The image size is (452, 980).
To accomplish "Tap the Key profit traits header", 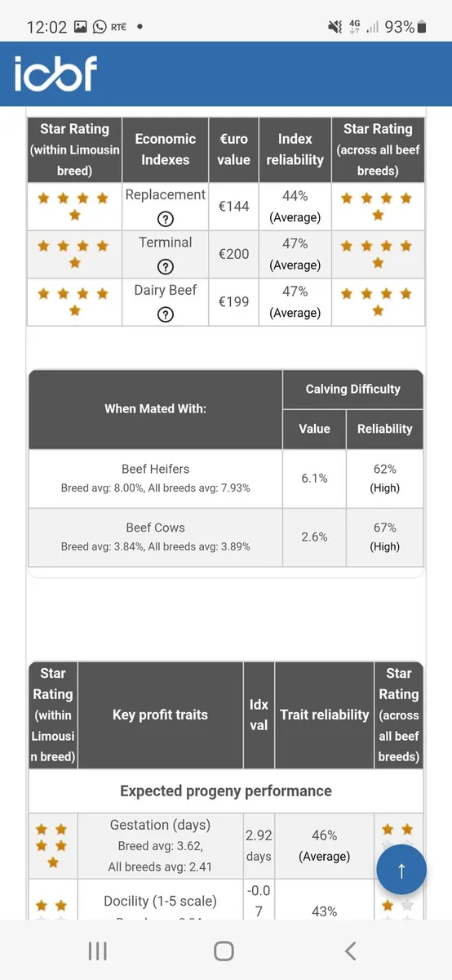I will [x=160, y=715].
